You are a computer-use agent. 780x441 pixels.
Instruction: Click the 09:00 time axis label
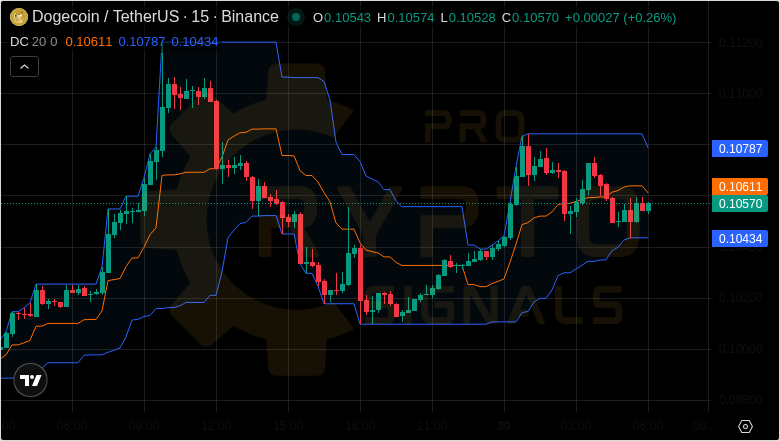[x=144, y=427]
